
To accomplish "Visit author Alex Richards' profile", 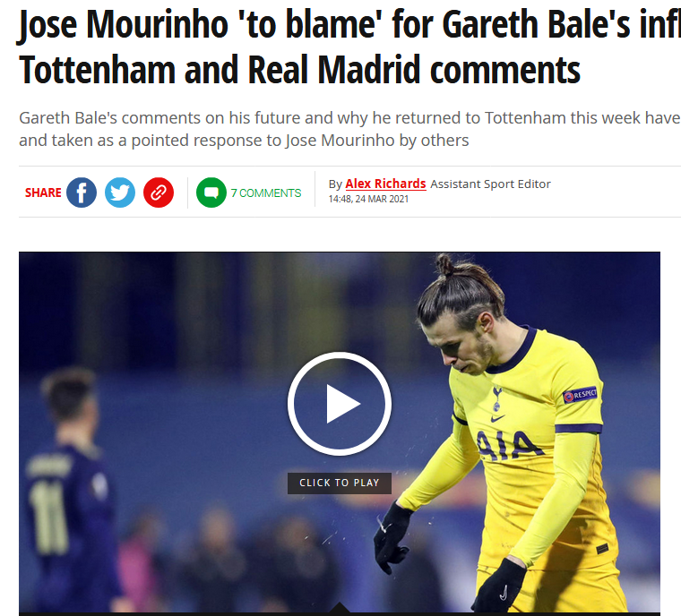I will tap(385, 184).
